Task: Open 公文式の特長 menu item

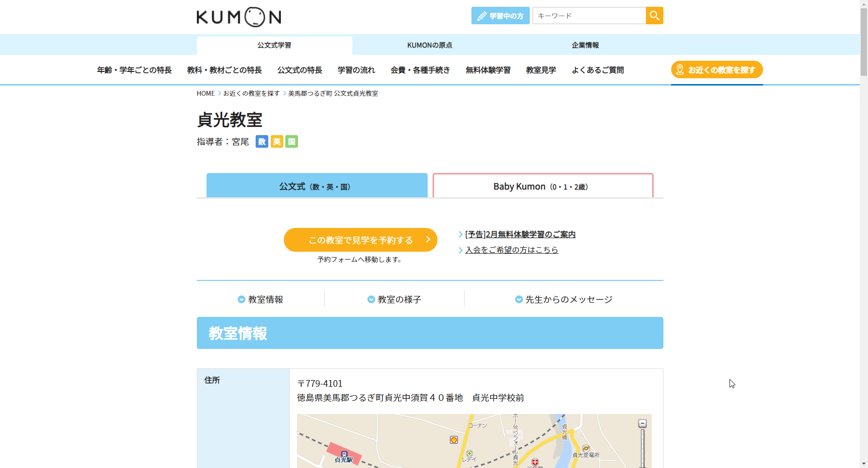Action: tap(300, 70)
